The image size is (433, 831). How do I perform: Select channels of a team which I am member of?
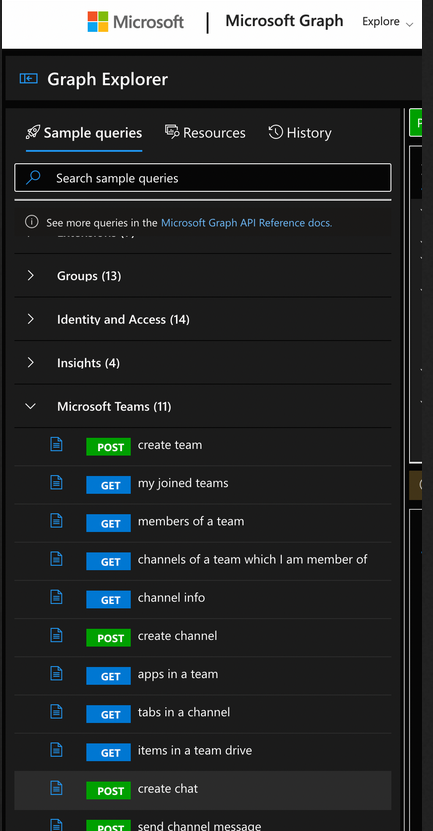pyautogui.click(x=252, y=559)
